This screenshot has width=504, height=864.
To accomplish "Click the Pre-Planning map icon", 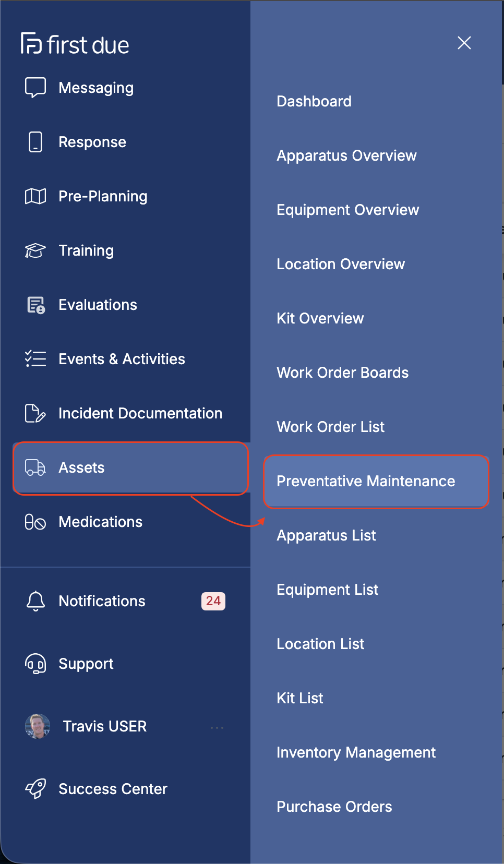I will point(35,196).
